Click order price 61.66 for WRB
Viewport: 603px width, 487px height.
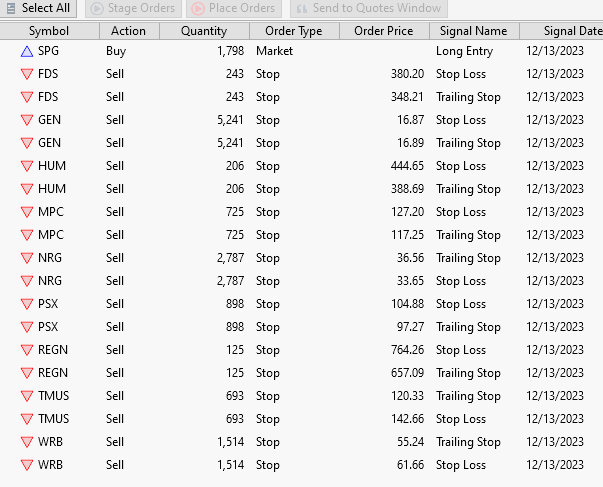[410, 465]
